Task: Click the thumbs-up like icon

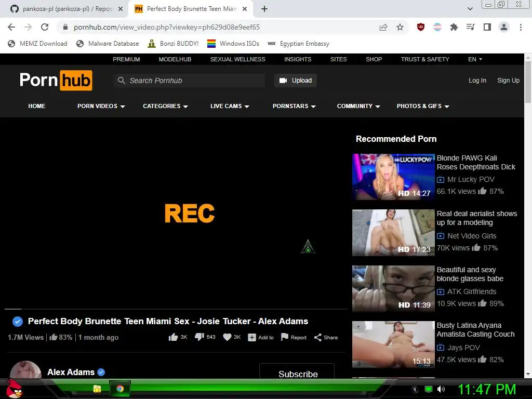Action: pyautogui.click(x=173, y=337)
